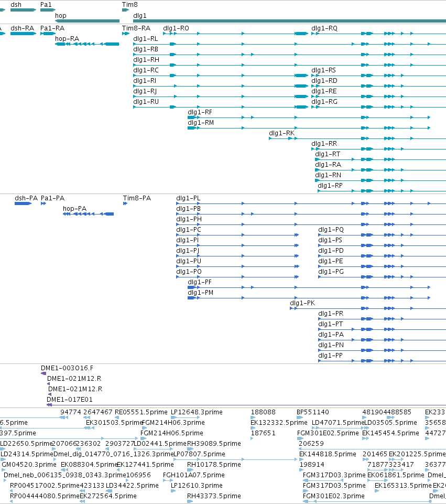Open the dlg1-RO transcript label
This screenshot has height=504, width=446.
coord(176,28)
